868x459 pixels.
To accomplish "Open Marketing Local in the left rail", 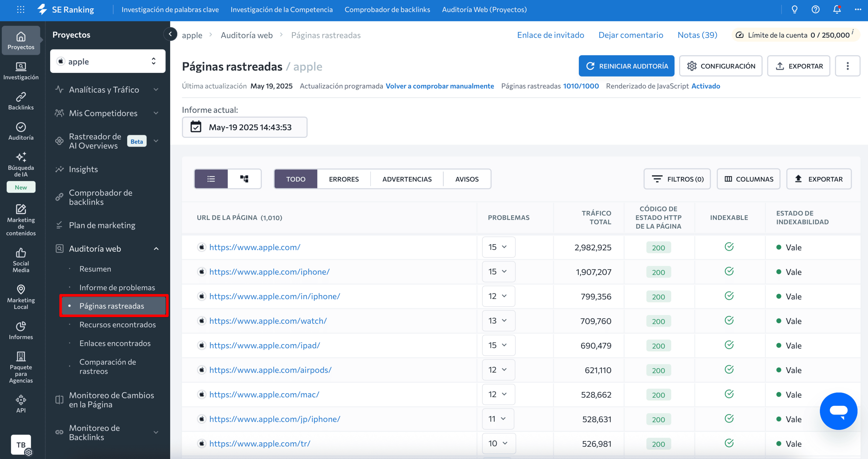I will tap(21, 297).
